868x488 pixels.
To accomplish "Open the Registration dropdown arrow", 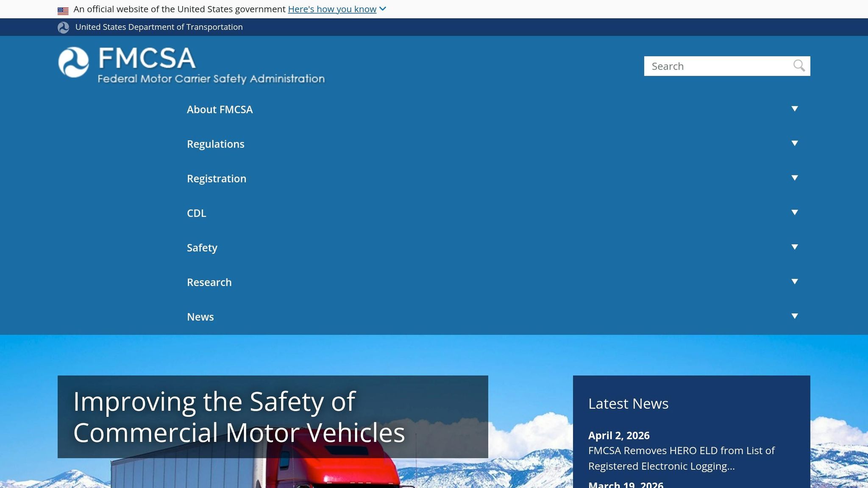I will (794, 178).
